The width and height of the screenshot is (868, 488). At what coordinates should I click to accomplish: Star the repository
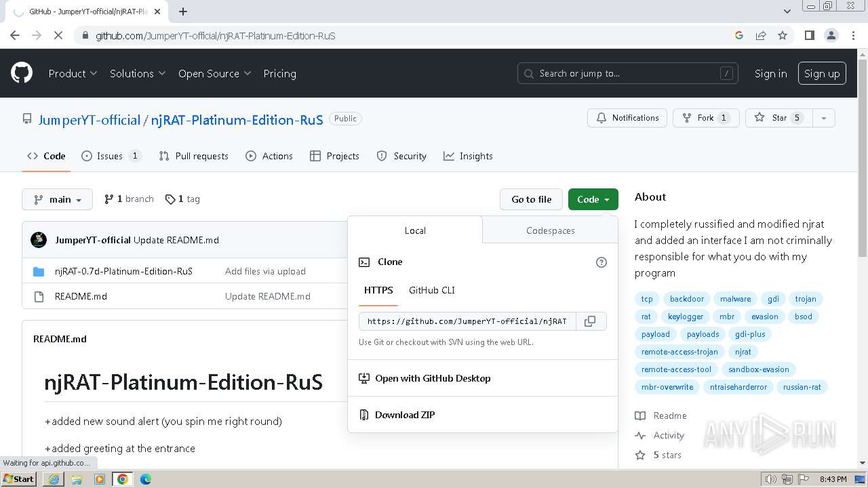(778, 118)
